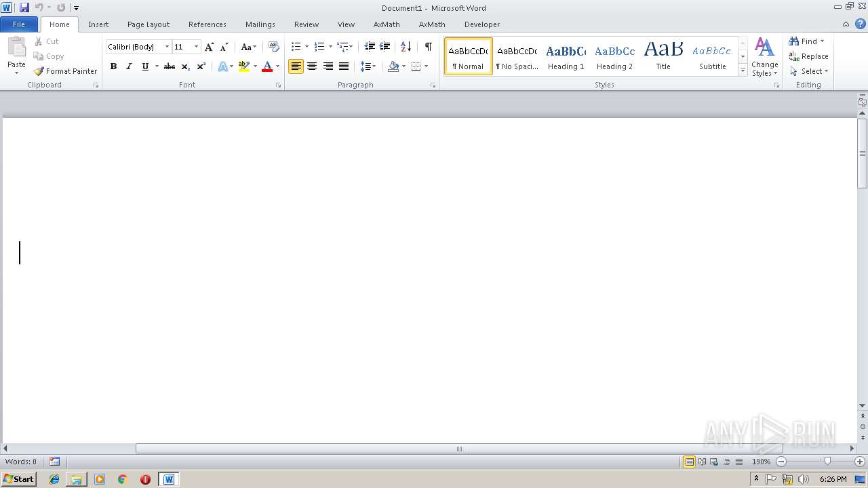Toggle Italic formatting
868x488 pixels.
[129, 66]
